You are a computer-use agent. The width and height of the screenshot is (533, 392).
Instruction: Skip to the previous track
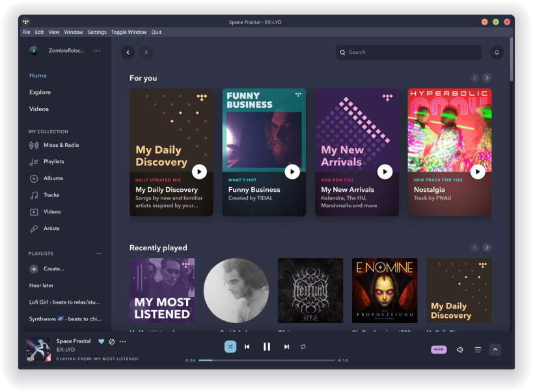click(247, 347)
